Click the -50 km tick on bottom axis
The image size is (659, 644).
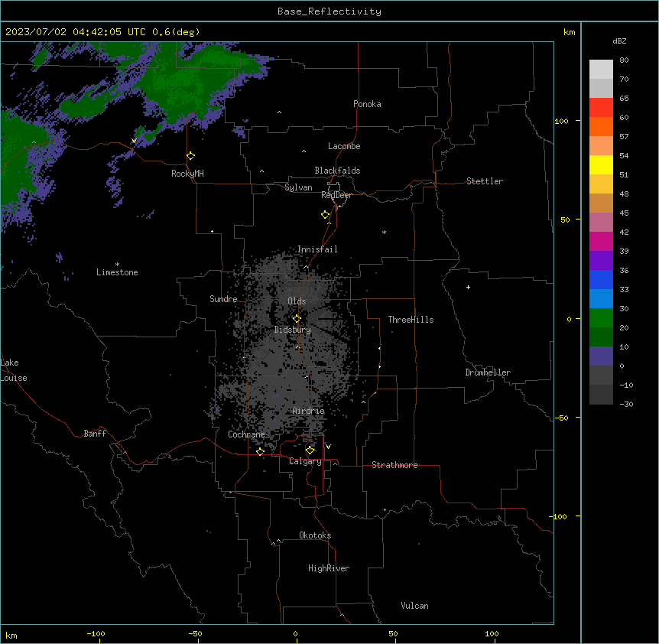(x=196, y=633)
